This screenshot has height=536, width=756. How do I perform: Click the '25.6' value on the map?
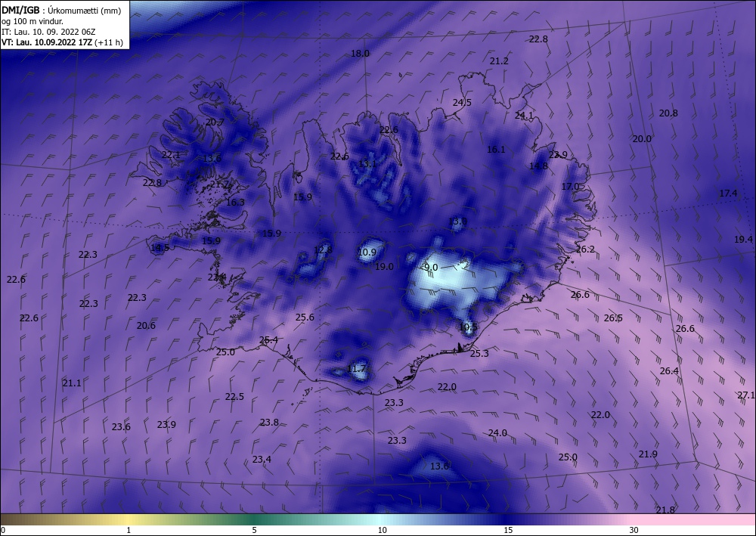click(x=305, y=318)
